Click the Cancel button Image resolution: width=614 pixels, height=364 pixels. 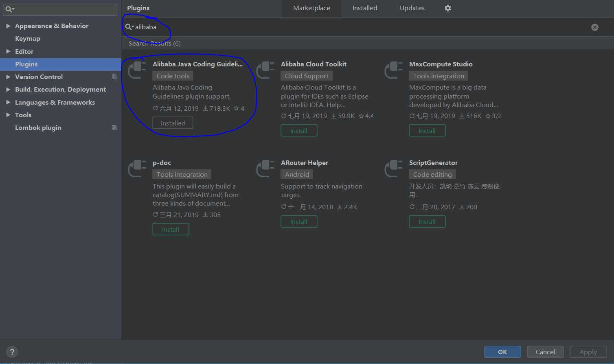tap(545, 352)
